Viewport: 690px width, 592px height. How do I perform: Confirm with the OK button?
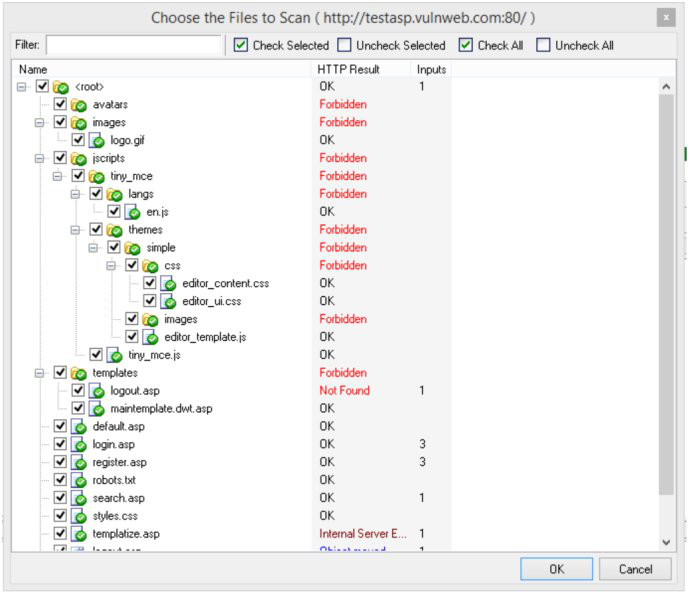(556, 569)
